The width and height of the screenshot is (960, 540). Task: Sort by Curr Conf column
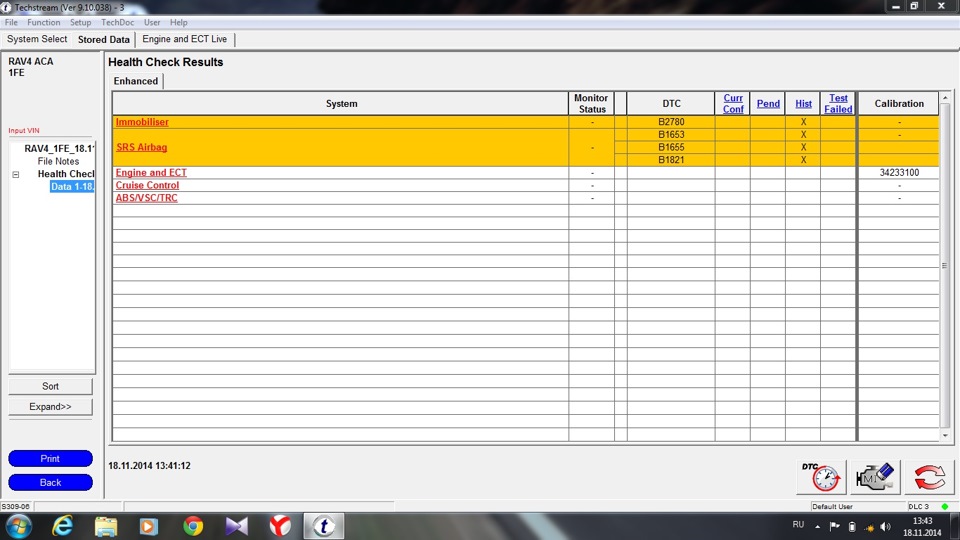(x=733, y=103)
